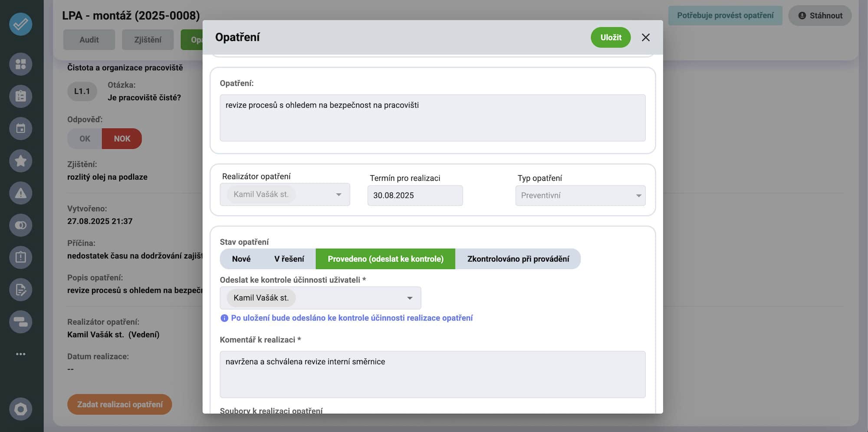Open the dashboard grid icon in sidebar
This screenshot has height=432, width=868.
20,64
